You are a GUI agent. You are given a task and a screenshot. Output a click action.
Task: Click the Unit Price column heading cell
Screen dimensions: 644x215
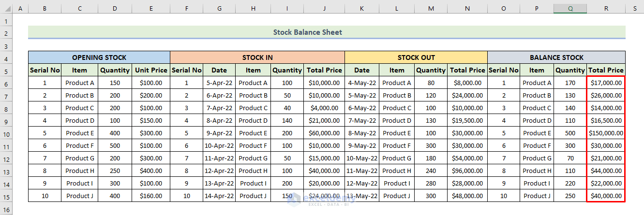tap(151, 70)
